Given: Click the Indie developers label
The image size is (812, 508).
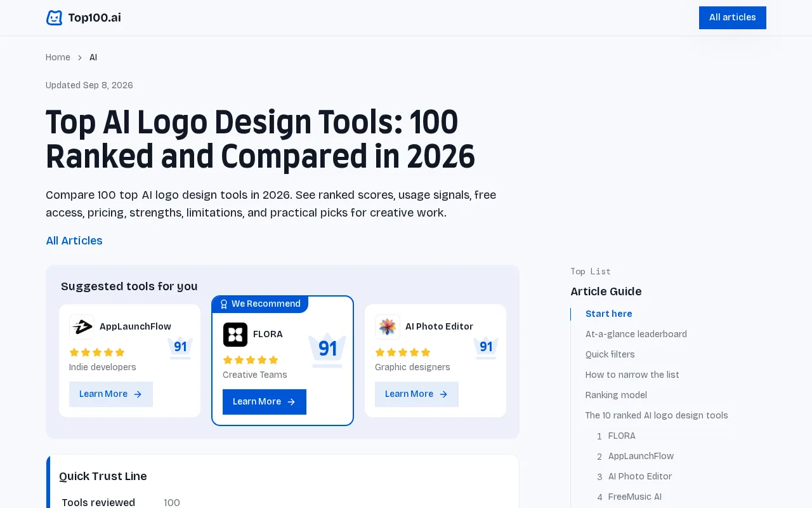Looking at the screenshot, I should pyautogui.click(x=103, y=367).
